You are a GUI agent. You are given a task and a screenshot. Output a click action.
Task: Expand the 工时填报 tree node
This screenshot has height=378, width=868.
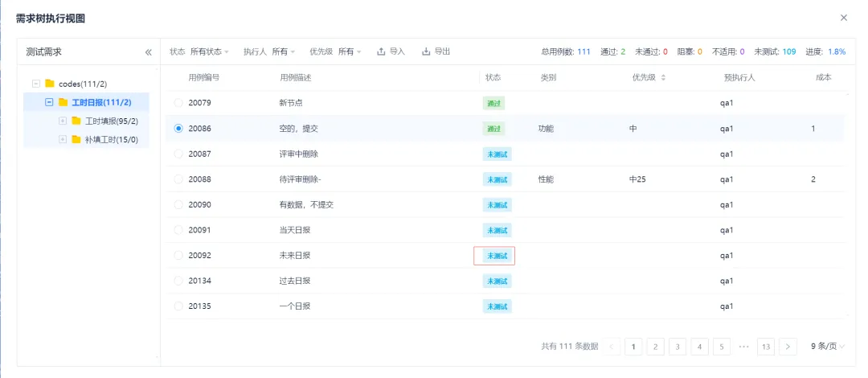tap(63, 121)
